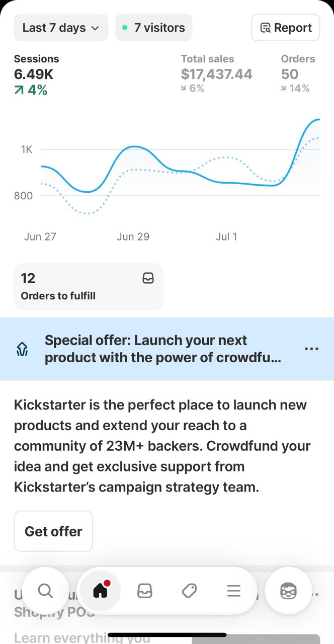Tap the Kickstarter logo icon
This screenshot has width=334, height=644.
coord(22,349)
